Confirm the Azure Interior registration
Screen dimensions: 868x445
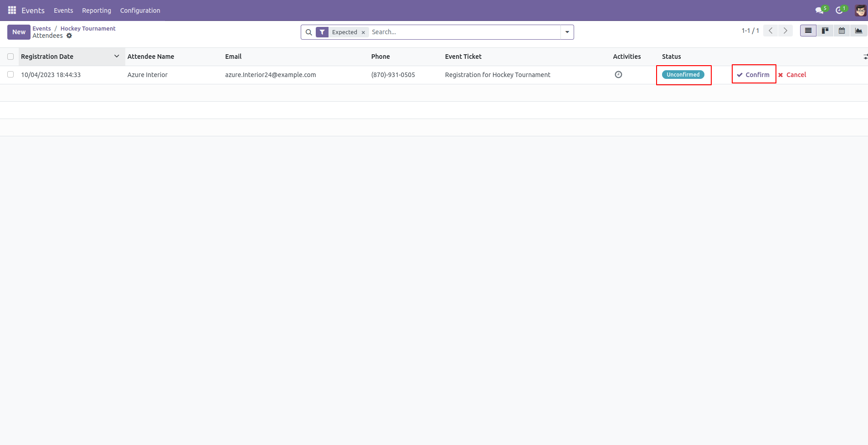tap(753, 75)
